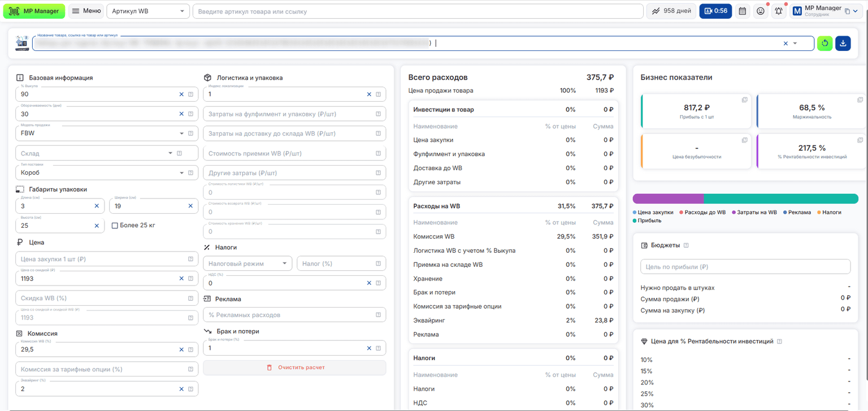Open the Модель продажи FBW dropdown
868x411 pixels.
pyautogui.click(x=107, y=133)
